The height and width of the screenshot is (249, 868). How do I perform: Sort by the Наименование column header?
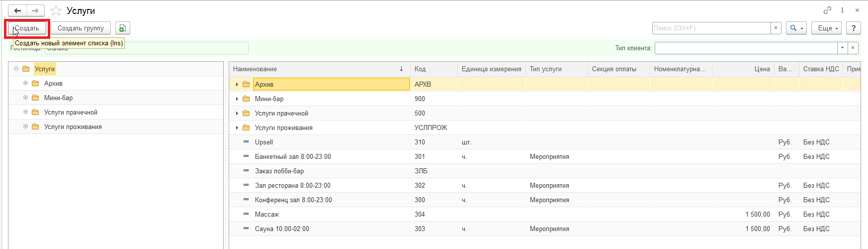[x=319, y=69]
